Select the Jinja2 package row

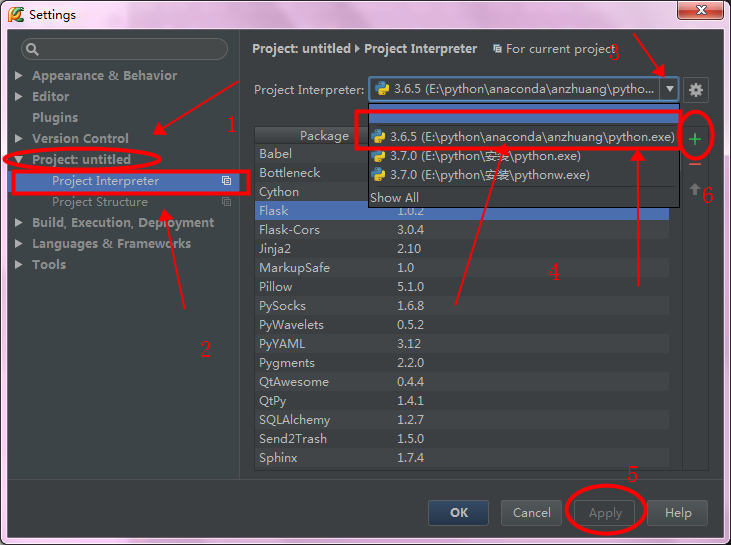462,248
